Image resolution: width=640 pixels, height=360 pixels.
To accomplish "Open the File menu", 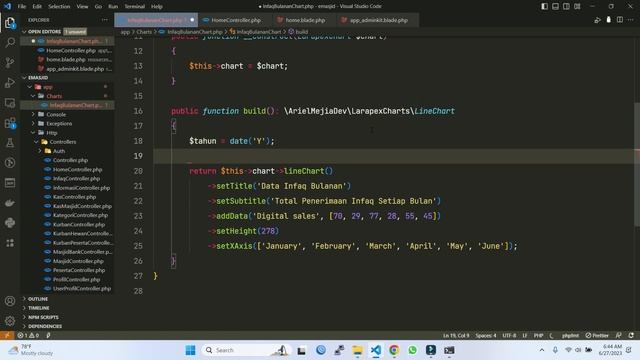I will tap(22, 7).
